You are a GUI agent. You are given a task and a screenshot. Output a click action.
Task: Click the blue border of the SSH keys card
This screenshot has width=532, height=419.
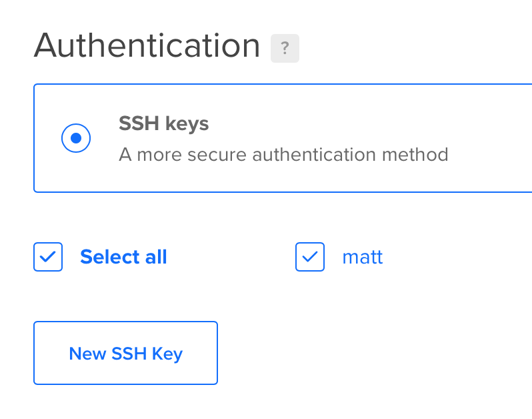click(x=283, y=84)
